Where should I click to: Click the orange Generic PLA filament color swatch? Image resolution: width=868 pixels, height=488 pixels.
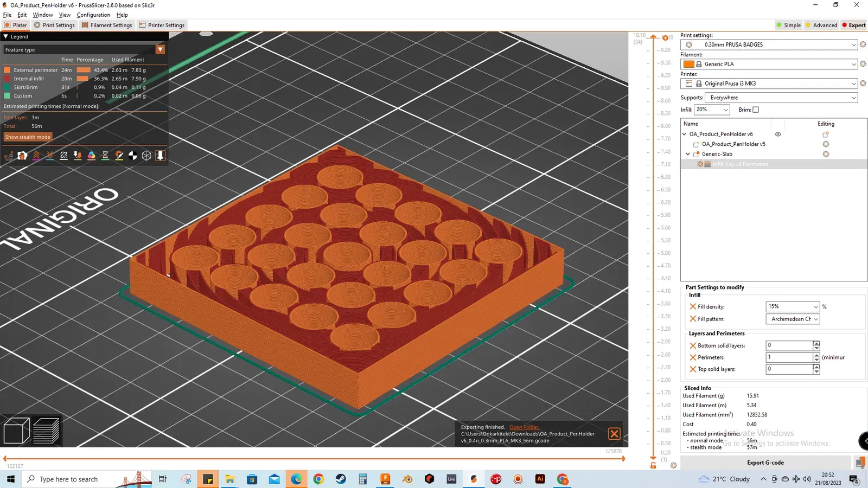pos(689,64)
